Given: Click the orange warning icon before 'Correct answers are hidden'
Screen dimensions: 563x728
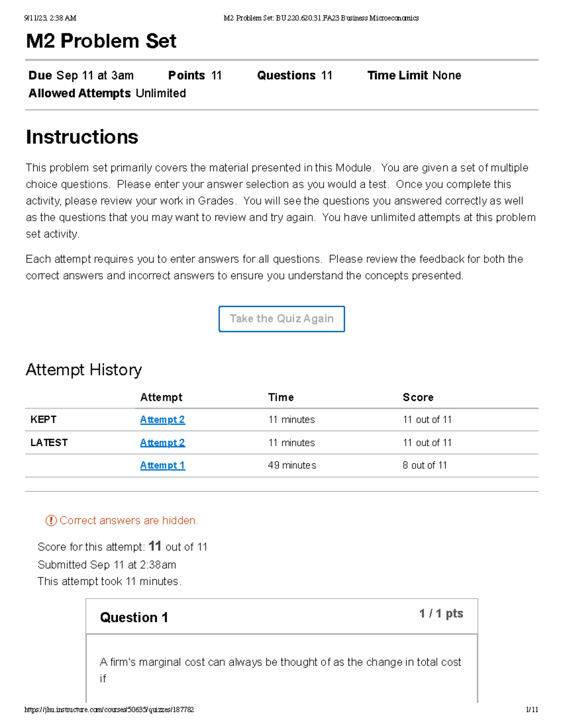Looking at the screenshot, I should coord(52,520).
